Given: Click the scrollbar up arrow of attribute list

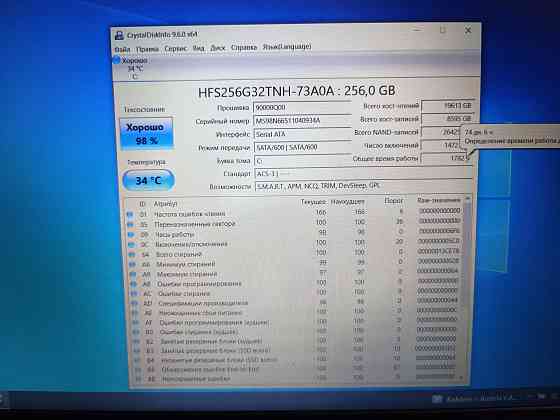Looking at the screenshot, I should coord(467,198).
